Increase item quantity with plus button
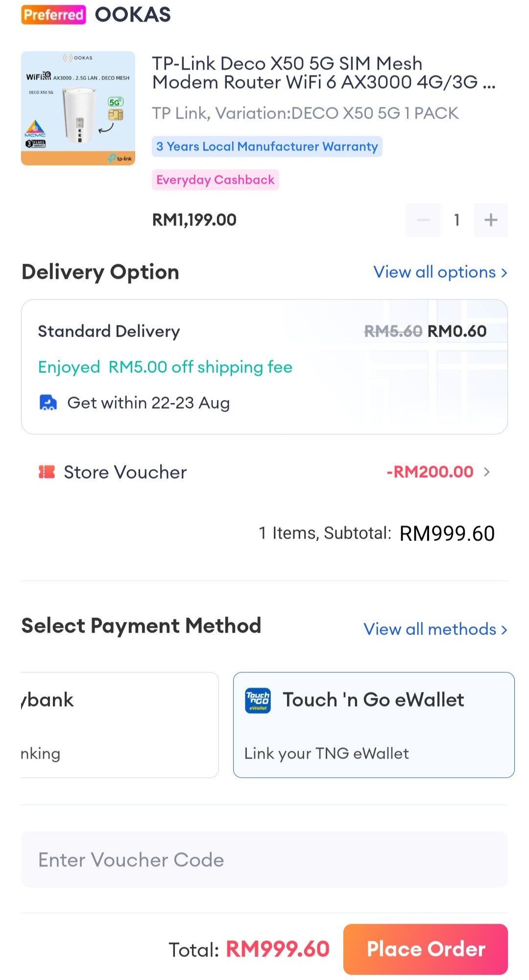The image size is (529, 980). tap(491, 220)
